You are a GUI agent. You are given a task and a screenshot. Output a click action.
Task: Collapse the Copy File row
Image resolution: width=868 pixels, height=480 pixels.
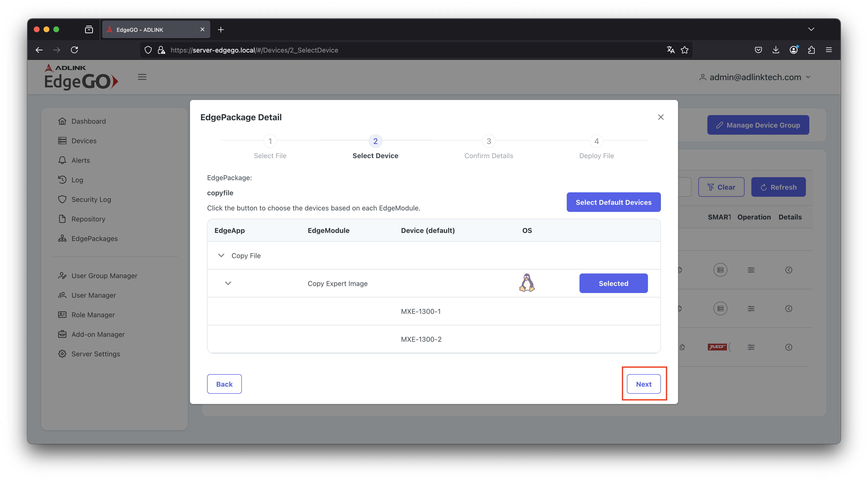(x=221, y=256)
